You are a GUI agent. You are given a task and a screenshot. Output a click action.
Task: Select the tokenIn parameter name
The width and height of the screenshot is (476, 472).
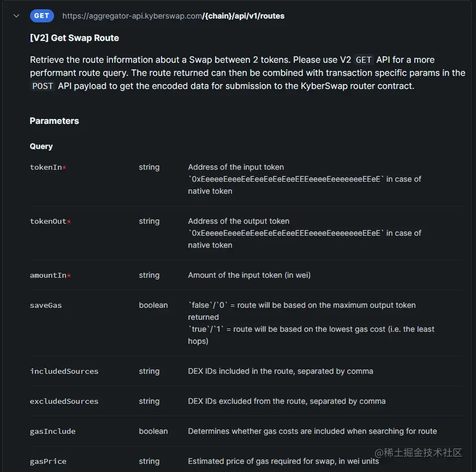click(x=46, y=167)
